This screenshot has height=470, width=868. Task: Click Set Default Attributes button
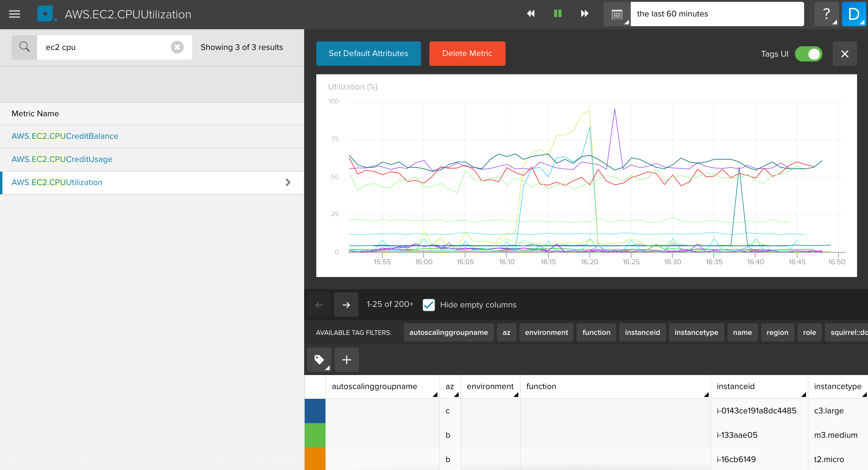[368, 53]
